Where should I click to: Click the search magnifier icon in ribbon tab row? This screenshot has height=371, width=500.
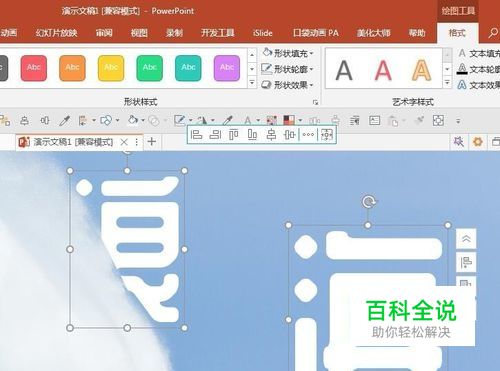[x=493, y=33]
